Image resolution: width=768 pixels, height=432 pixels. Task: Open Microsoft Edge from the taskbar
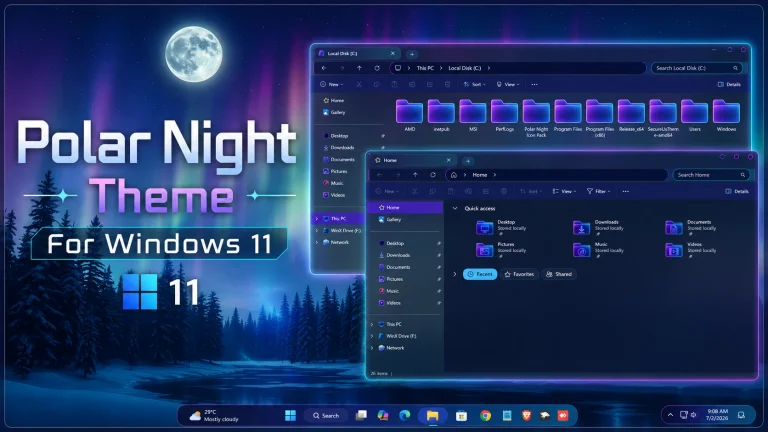tap(405, 415)
